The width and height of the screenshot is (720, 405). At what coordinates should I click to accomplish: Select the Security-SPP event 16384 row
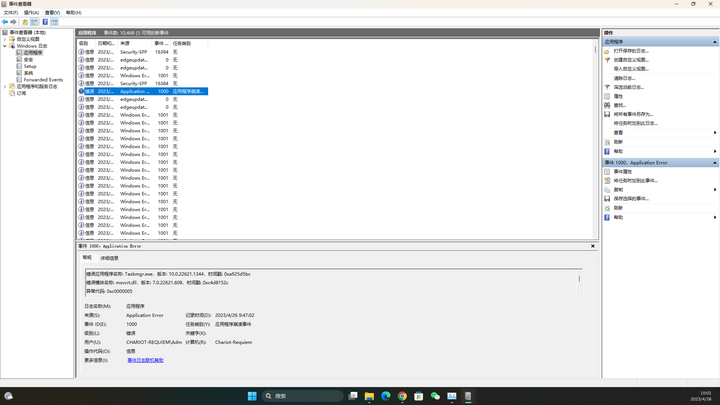pos(143,84)
